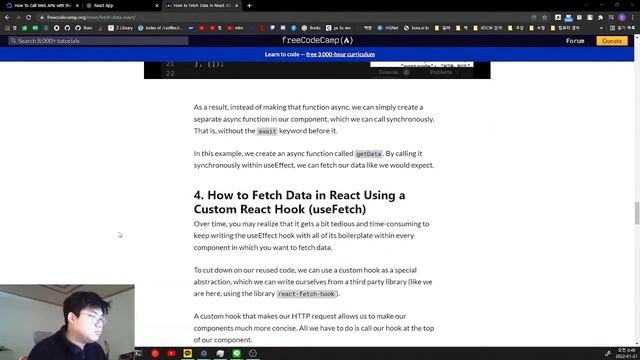Follow the 'free 3,000-hour curriculum' link
The image size is (640, 360).
point(340,54)
